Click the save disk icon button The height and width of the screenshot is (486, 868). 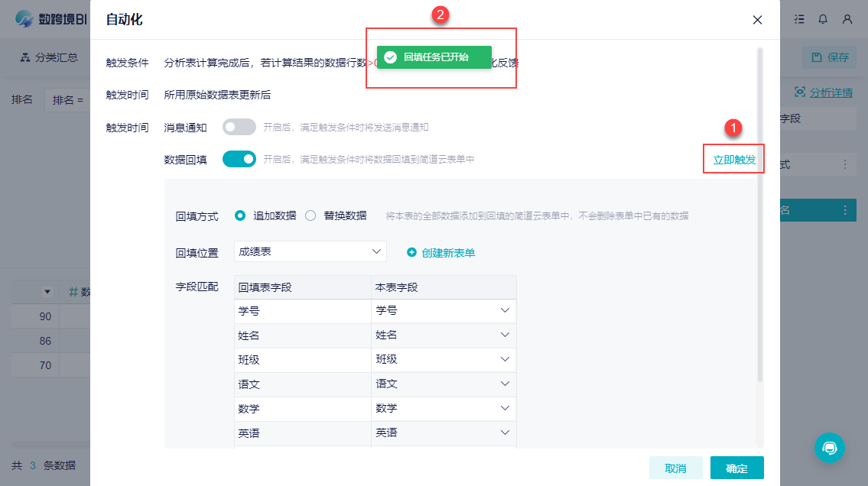(817, 57)
